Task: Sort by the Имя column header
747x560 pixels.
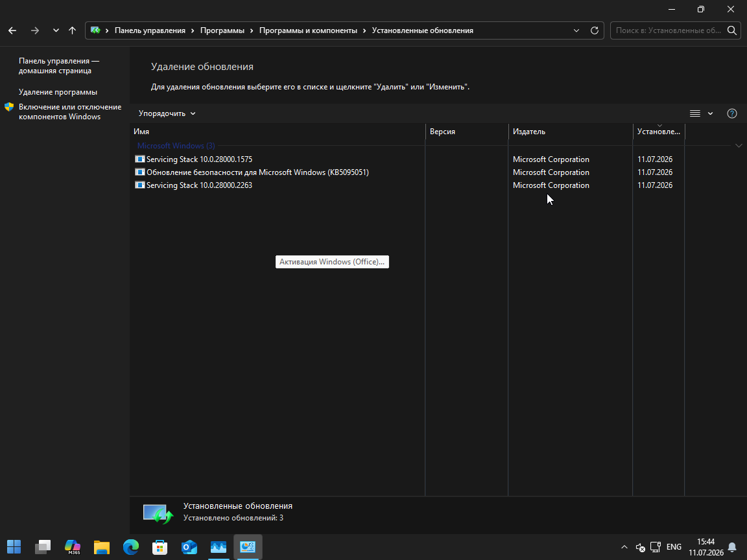Action: [278, 132]
